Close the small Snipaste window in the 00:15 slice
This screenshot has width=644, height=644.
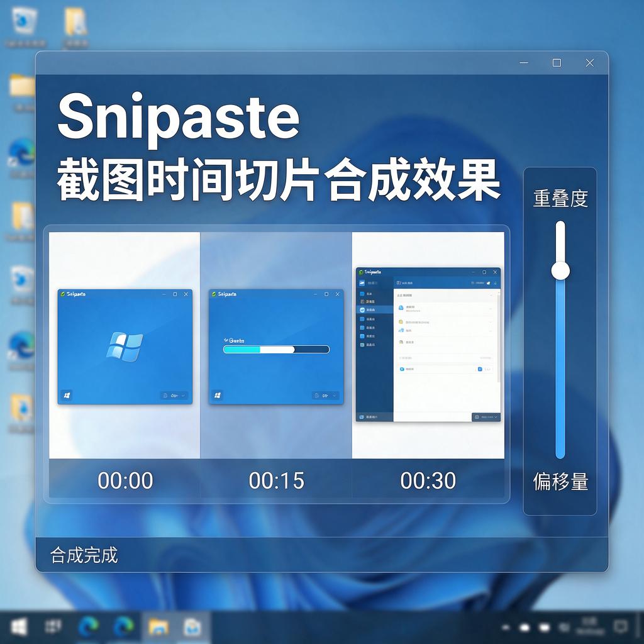click(x=338, y=294)
